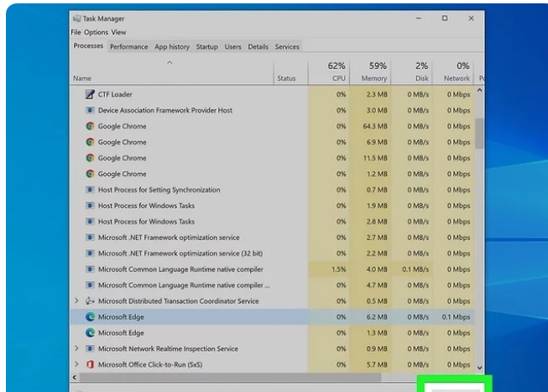Open the Startup tab
The image size is (548, 392).
(206, 47)
